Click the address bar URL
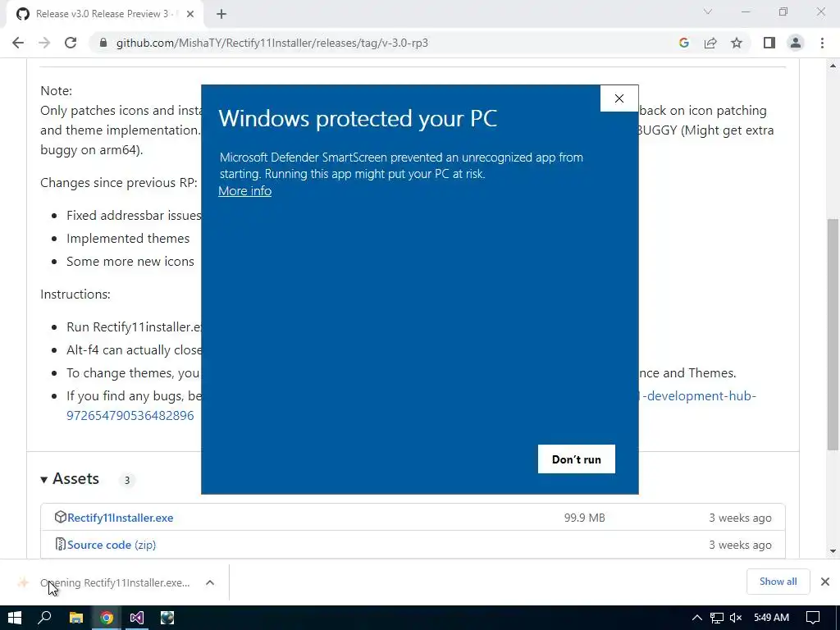 (272, 43)
